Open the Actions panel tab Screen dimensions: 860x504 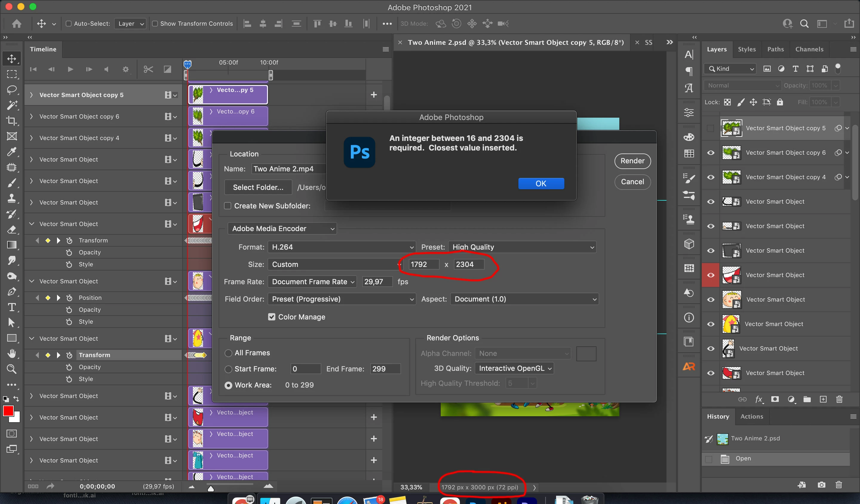click(752, 416)
